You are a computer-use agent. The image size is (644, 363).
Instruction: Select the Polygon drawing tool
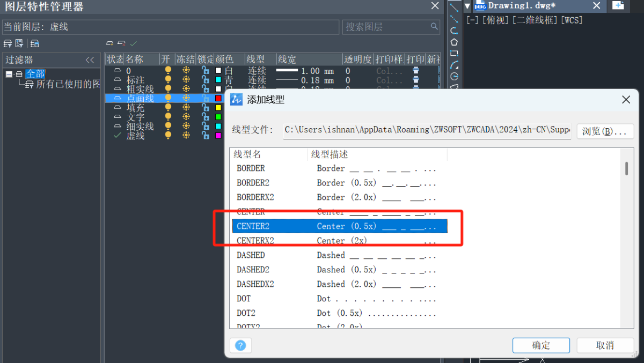pos(454,42)
